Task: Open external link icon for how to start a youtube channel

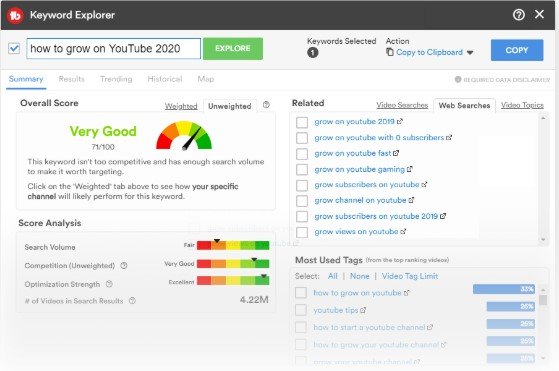Action: [430, 327]
